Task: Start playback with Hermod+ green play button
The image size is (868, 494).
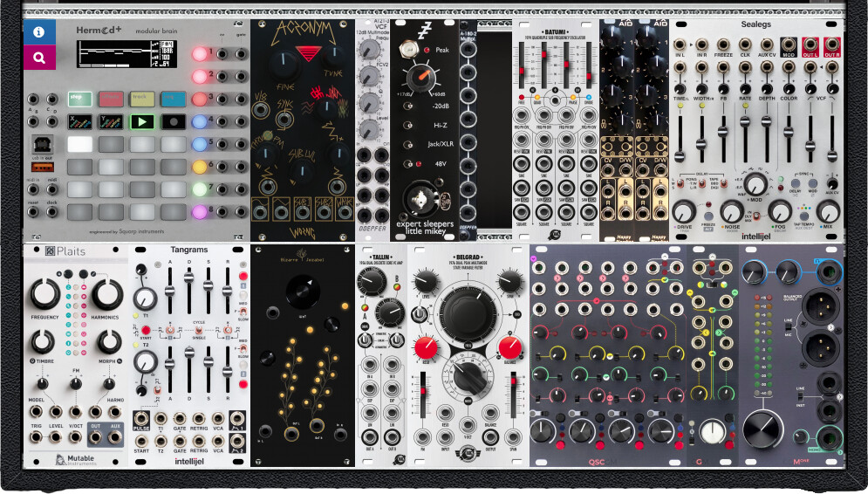Action: pos(142,121)
